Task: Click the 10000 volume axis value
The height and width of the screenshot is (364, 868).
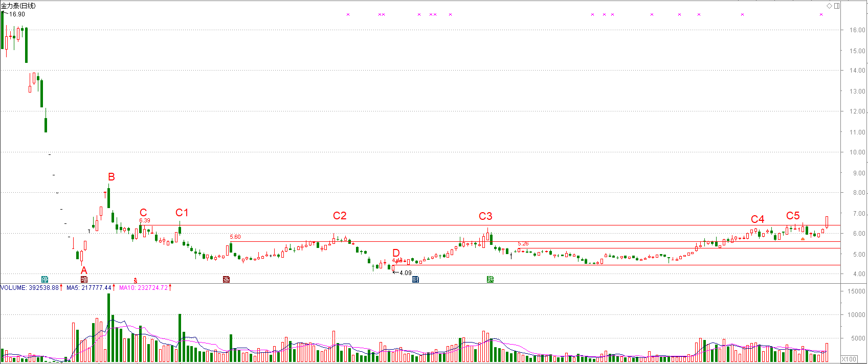Action: [857, 315]
